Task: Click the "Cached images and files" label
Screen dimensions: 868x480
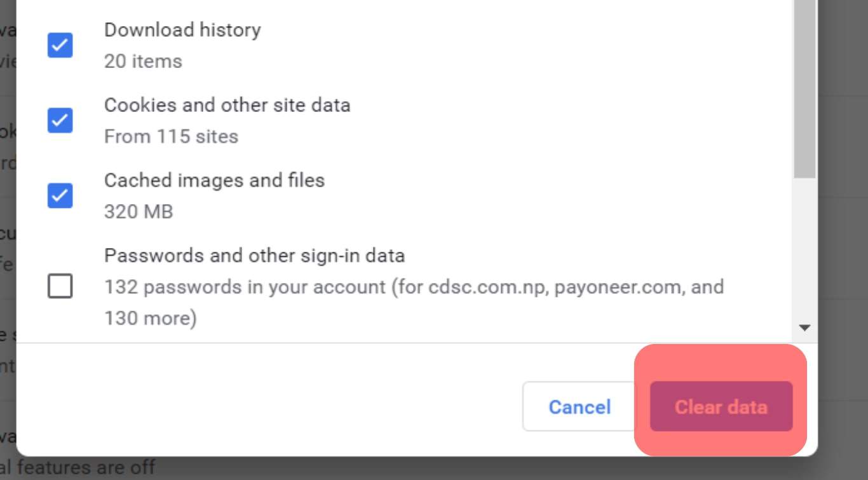Action: click(214, 181)
